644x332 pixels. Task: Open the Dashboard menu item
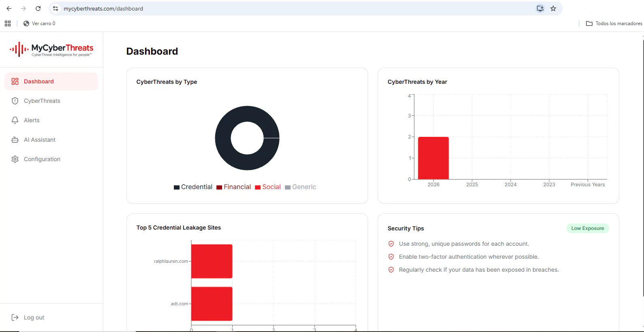(51, 81)
